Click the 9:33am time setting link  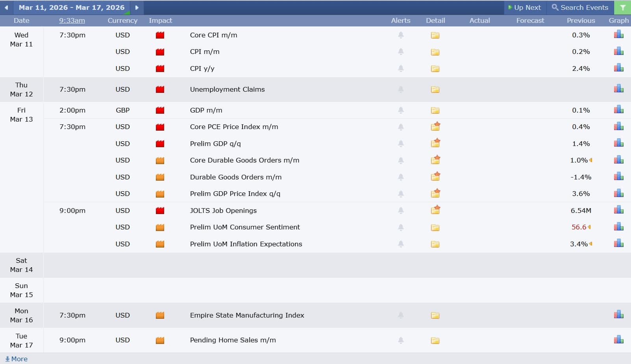(x=72, y=20)
